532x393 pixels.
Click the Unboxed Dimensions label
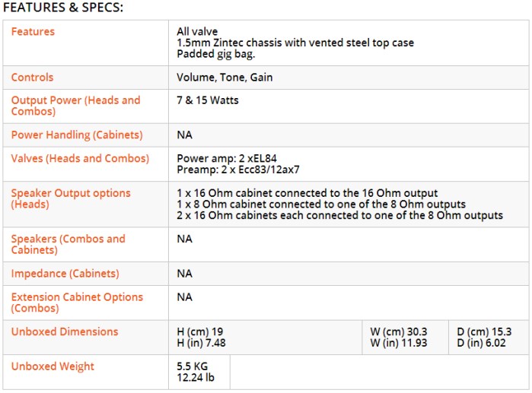[65, 331]
